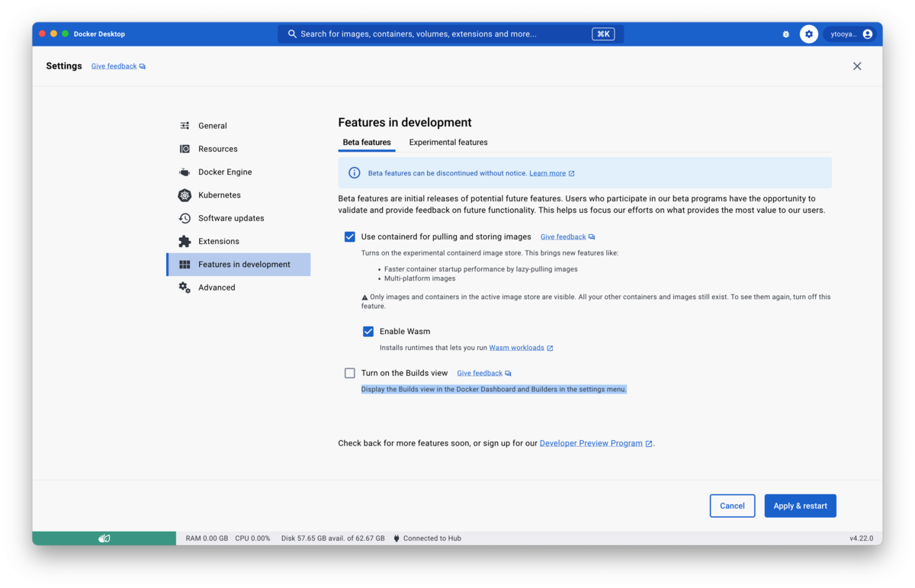
Task: Open Give feedback link next to Settings
Action: tap(114, 66)
